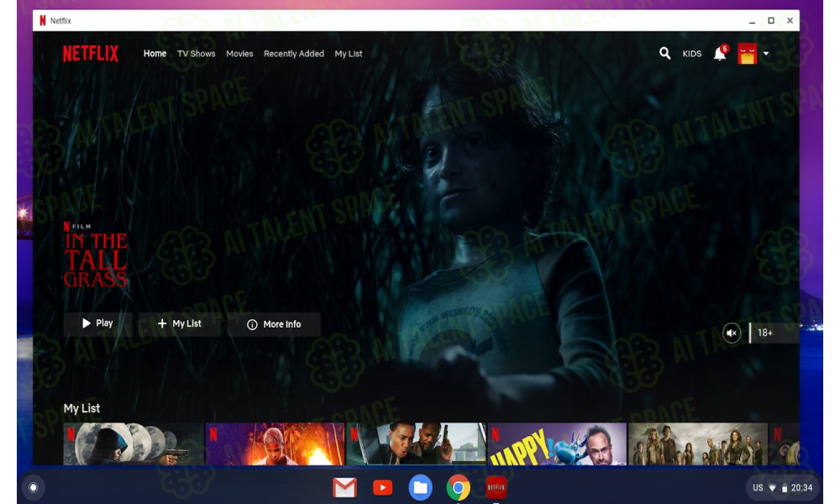Launch Gmail from the shelf

click(344, 488)
